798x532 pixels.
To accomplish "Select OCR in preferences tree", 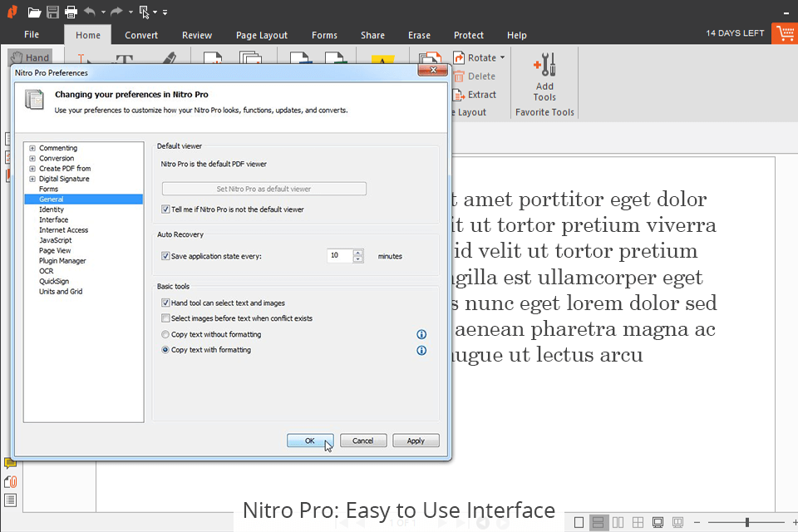I will pos(47,271).
